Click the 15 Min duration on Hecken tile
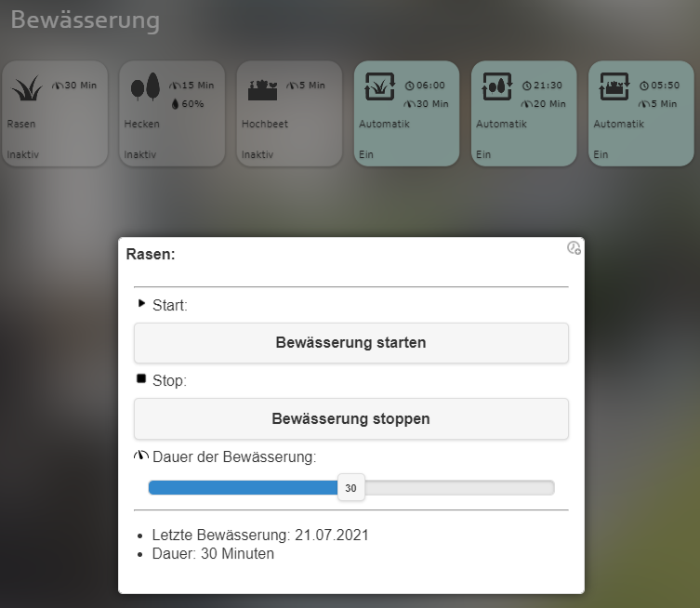Viewport: 700px width, 608px height. coord(198,86)
